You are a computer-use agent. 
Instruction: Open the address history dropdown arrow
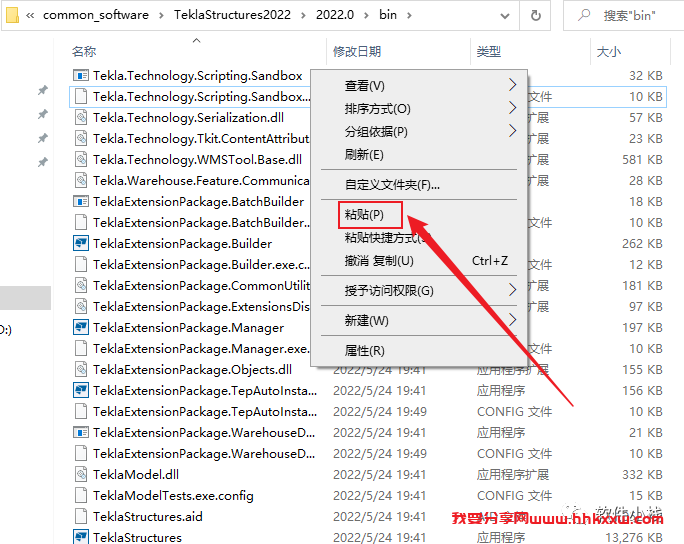click(x=505, y=16)
